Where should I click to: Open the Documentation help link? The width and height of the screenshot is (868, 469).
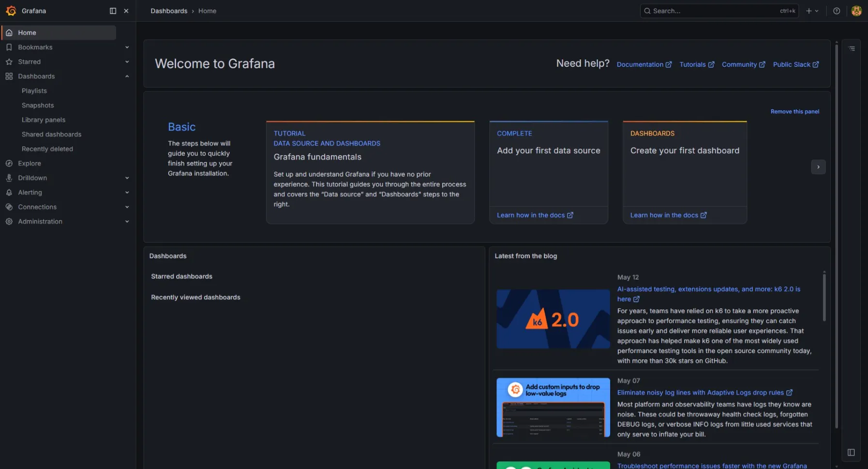(644, 64)
